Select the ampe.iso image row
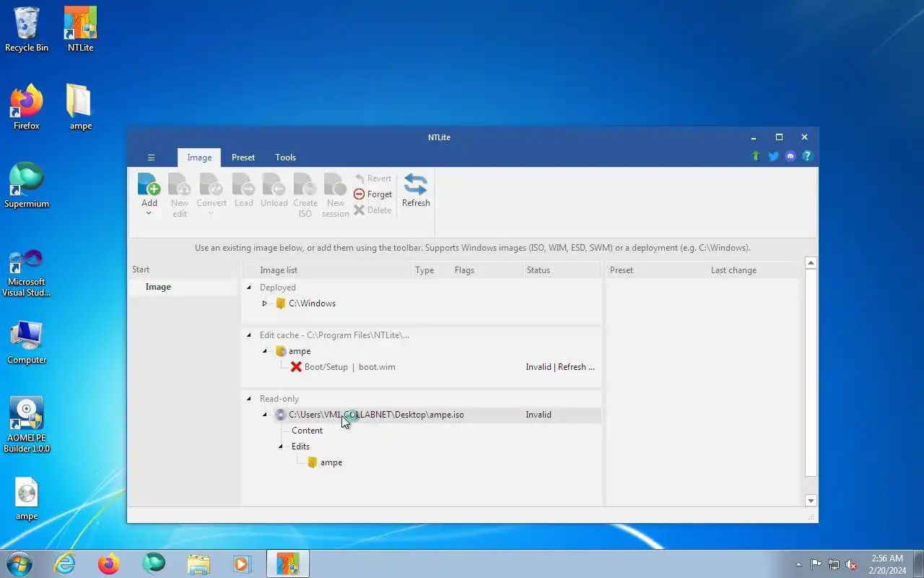The image size is (924, 578). click(422, 415)
